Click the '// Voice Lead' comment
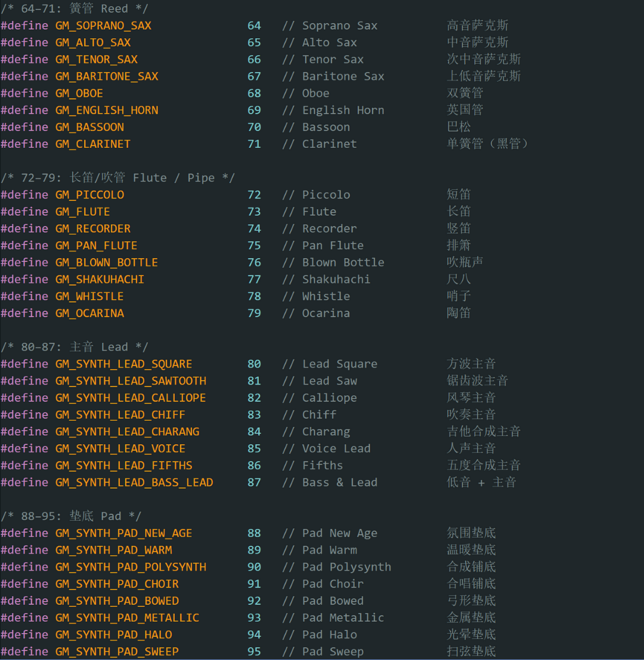Image resolution: width=644 pixels, height=660 pixels. point(326,448)
